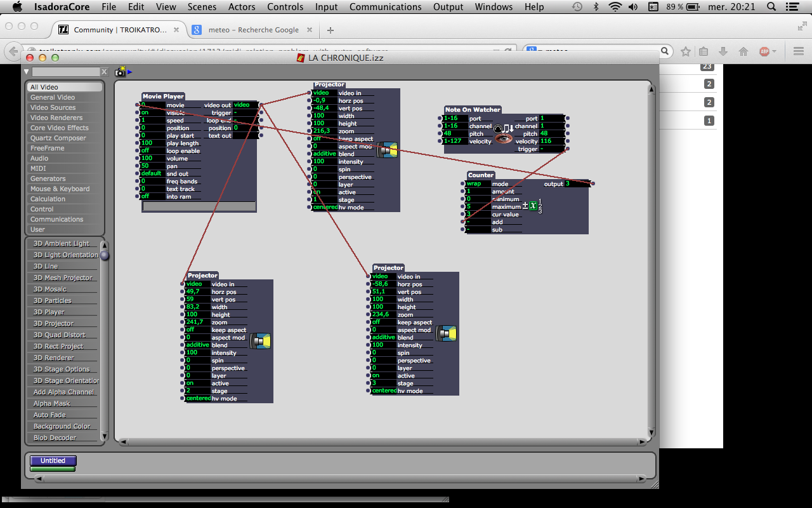Viewport: 812px width, 508px height.
Task: Select the Core Video Effects category
Action: point(65,128)
